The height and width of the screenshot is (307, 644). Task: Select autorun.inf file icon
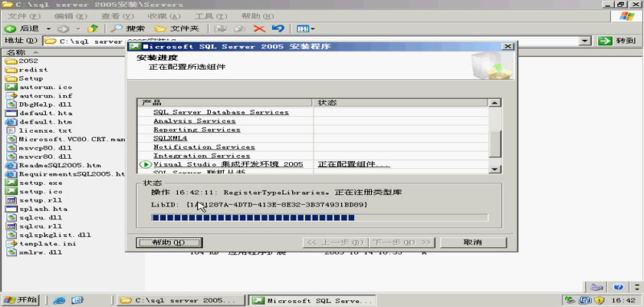click(11, 95)
